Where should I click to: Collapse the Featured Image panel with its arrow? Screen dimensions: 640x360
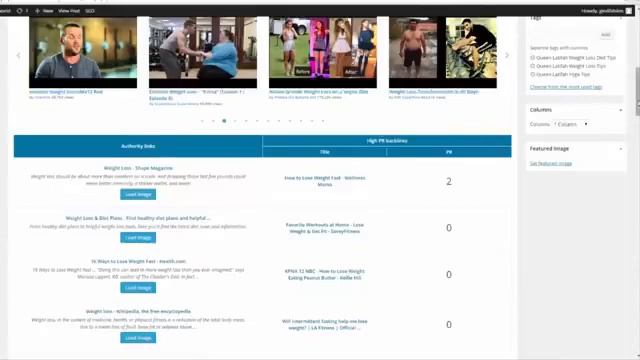[x=620, y=149]
